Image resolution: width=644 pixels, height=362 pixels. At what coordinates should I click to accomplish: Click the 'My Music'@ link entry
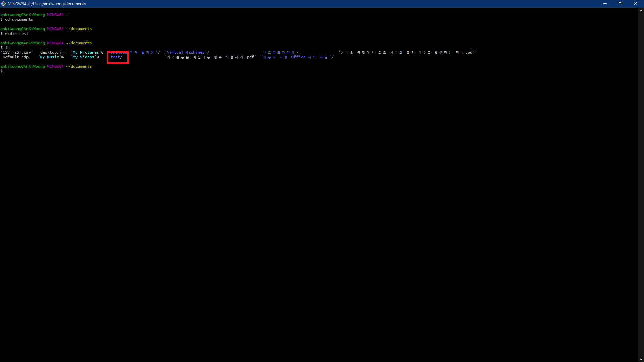51,57
